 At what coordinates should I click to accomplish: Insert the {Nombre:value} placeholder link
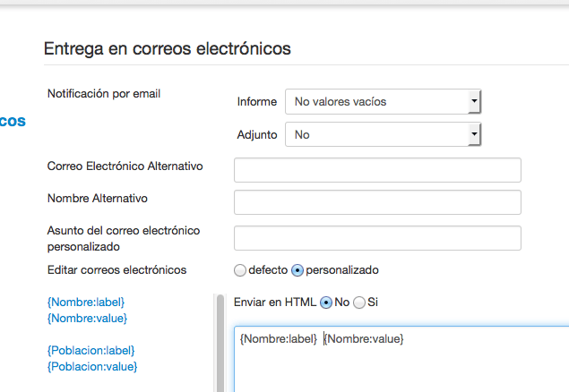pos(87,319)
